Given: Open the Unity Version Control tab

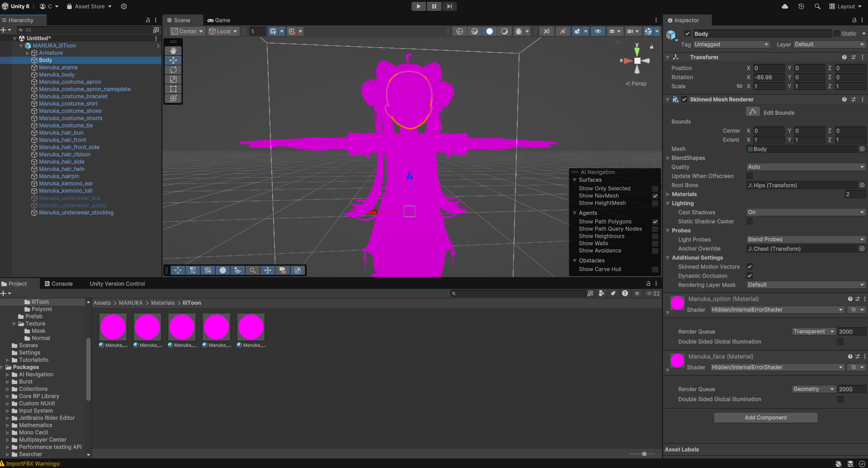Looking at the screenshot, I should (117, 284).
